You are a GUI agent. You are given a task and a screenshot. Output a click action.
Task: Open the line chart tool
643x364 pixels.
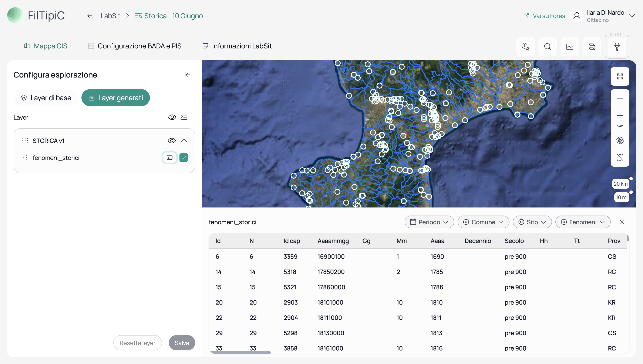click(x=570, y=47)
